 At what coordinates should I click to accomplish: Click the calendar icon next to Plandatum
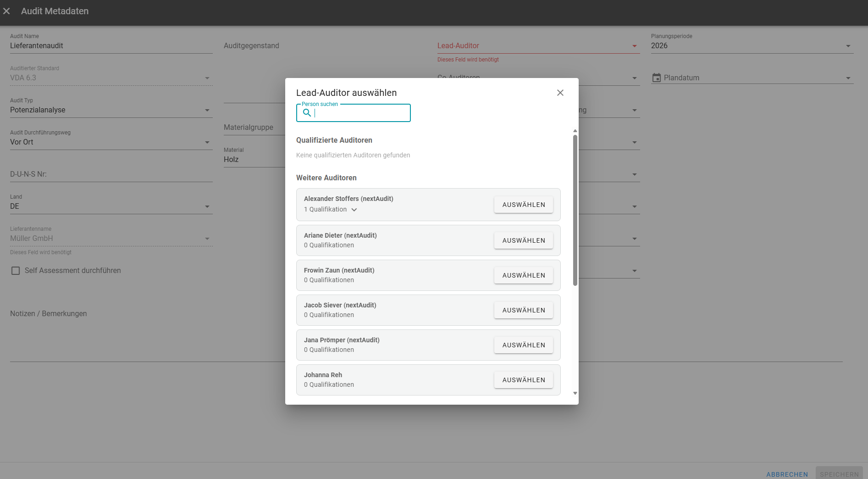[x=656, y=78]
